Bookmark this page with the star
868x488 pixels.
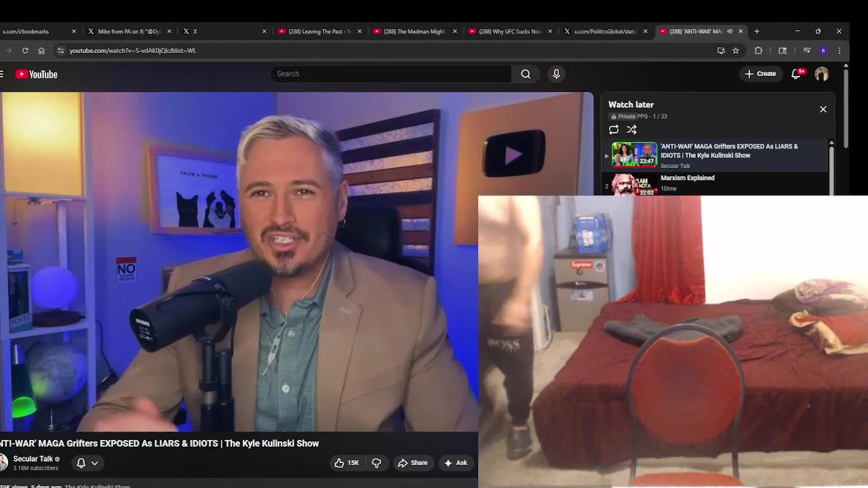coord(736,50)
